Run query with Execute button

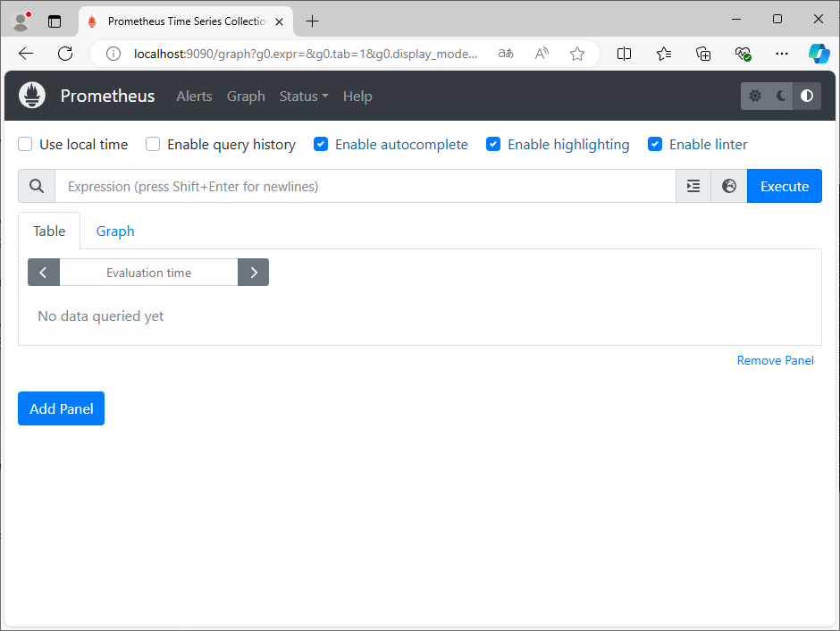pyautogui.click(x=785, y=186)
